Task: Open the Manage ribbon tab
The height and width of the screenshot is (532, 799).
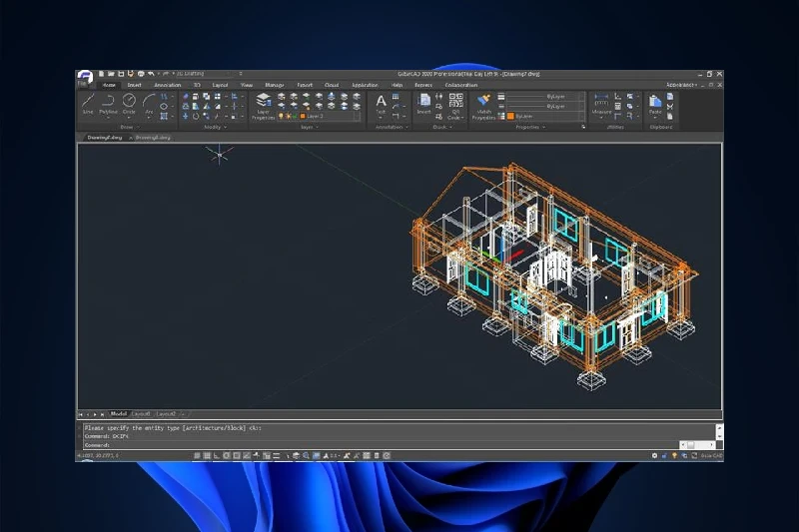Action: click(x=274, y=85)
